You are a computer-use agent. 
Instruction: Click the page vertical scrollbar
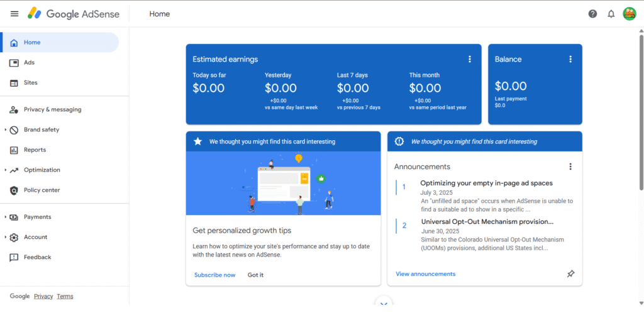point(640,113)
